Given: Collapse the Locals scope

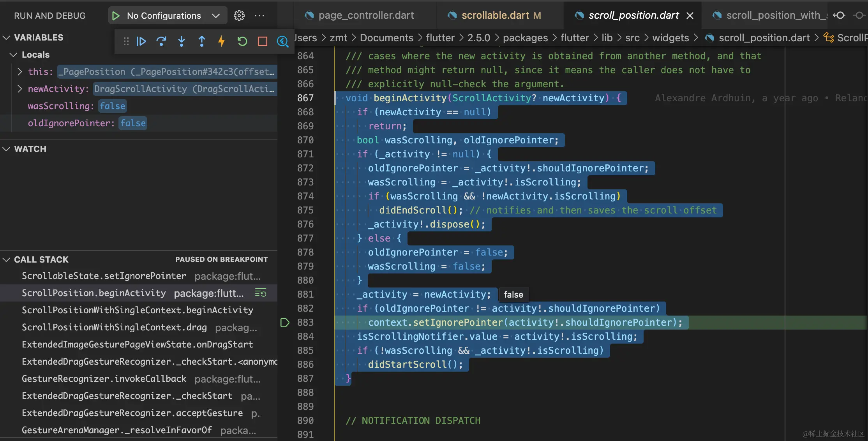Looking at the screenshot, I should click(x=14, y=55).
